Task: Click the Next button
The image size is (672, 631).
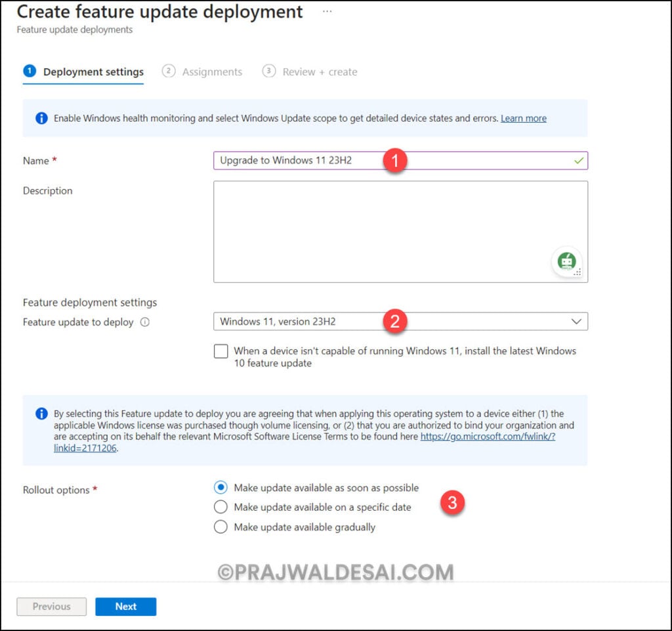Action: [x=125, y=607]
